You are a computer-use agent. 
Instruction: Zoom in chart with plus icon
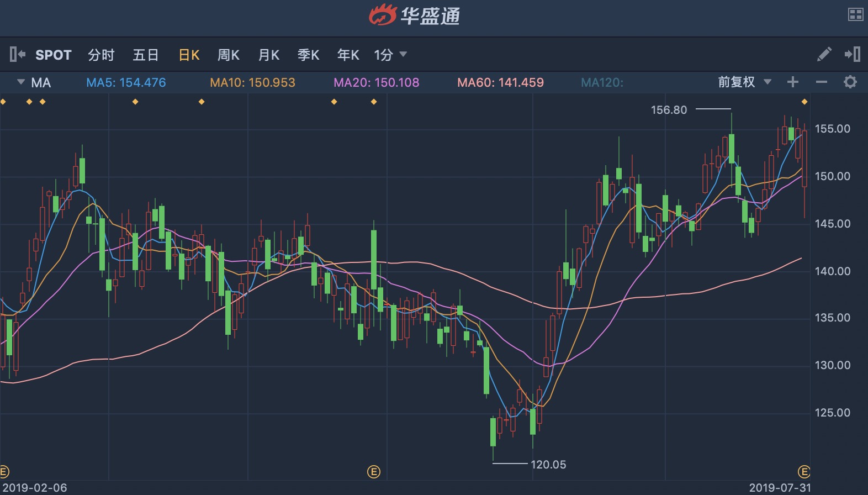coord(793,82)
